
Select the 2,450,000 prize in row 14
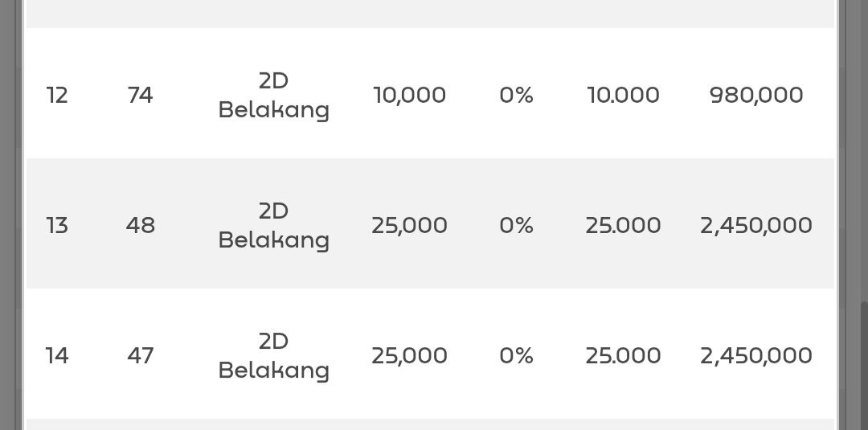[x=755, y=355]
